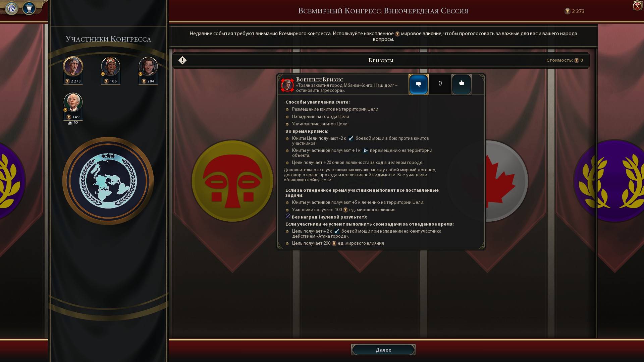Click the yellow Kongo mask emblem

pos(232,181)
